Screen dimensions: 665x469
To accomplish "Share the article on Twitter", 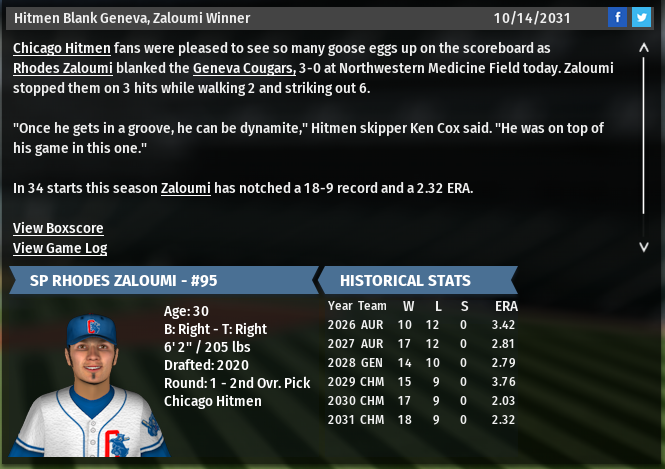I will tap(640, 17).
